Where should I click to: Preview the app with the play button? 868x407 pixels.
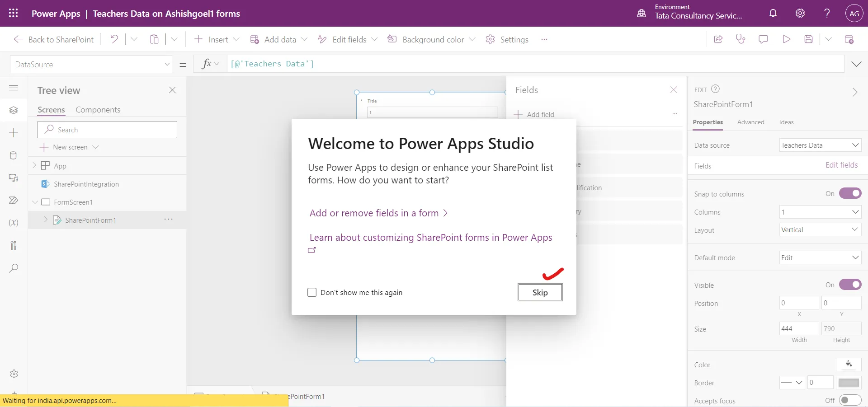(786, 39)
